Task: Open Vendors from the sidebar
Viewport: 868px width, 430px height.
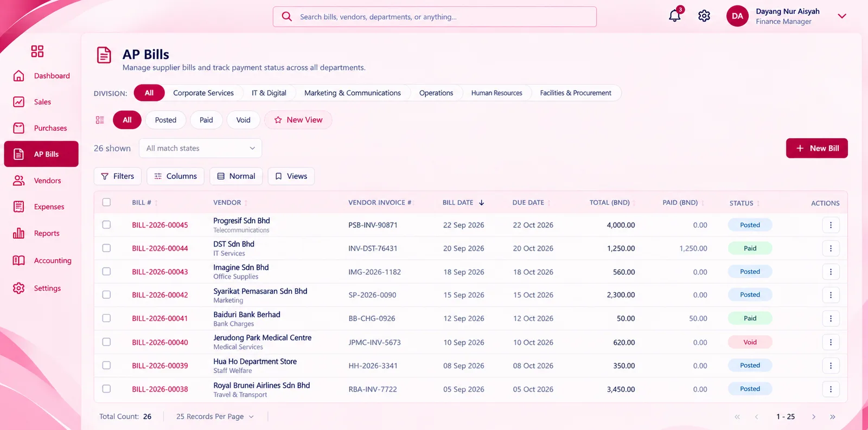Action: coord(41,181)
